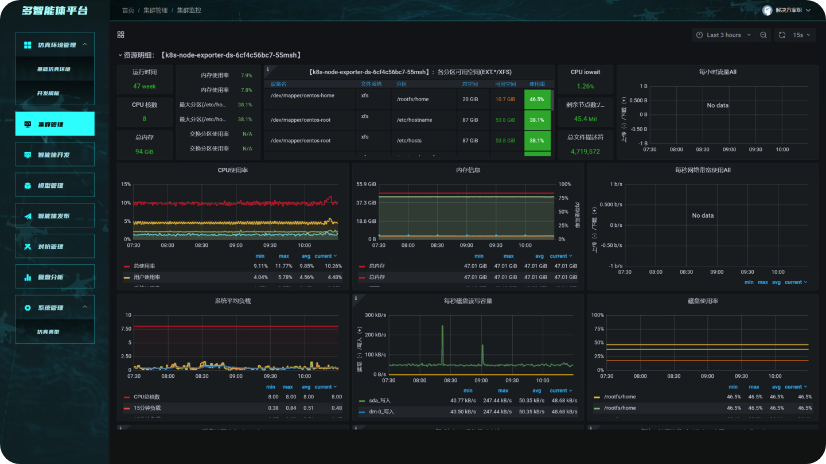Click the 集群管理 breadcrumb link

point(156,10)
